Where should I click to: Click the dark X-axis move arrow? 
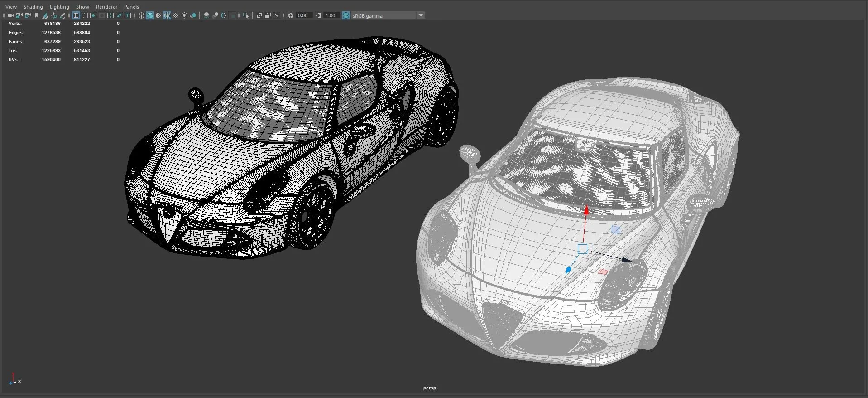(x=627, y=260)
